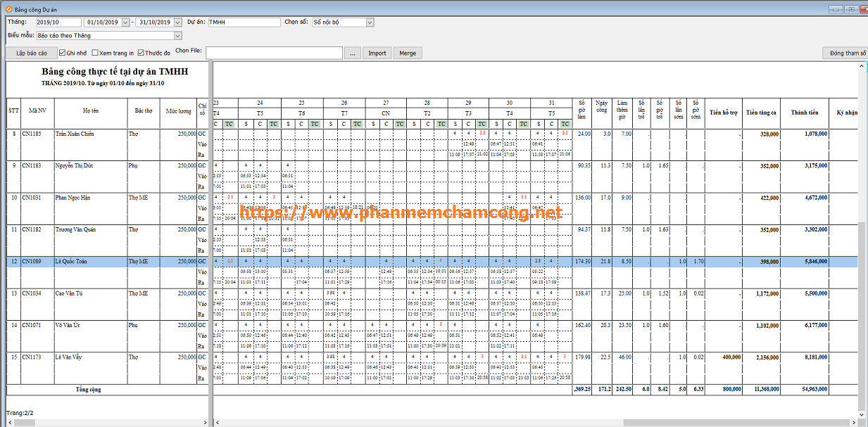Screen dimensions: 868x427
Task: Select employee name Cao Văn Tú
Action: [x=70, y=293]
